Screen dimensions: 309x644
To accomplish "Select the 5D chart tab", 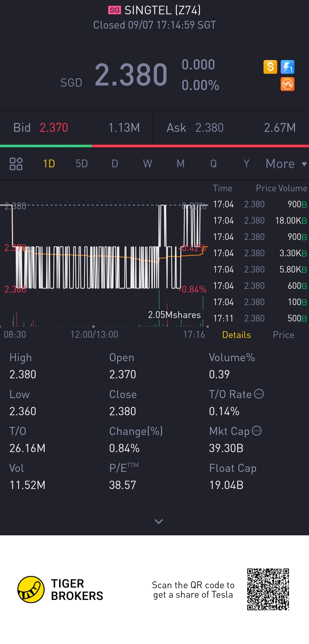I will click(82, 164).
